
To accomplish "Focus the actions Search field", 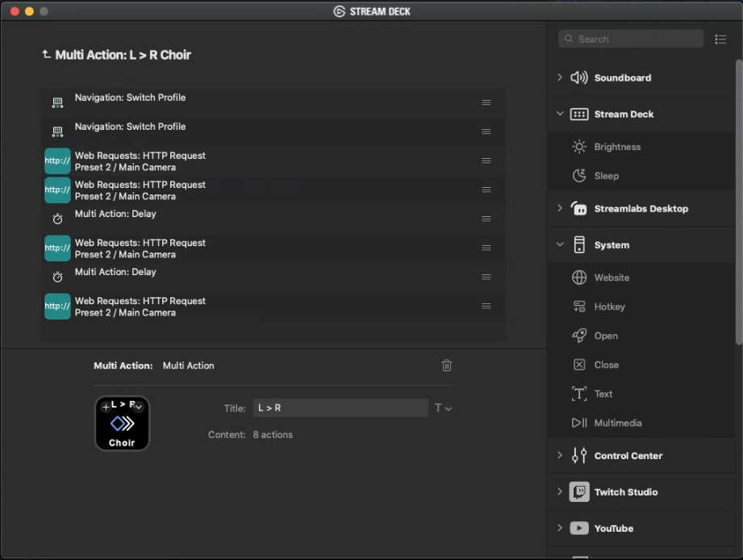I will [630, 39].
